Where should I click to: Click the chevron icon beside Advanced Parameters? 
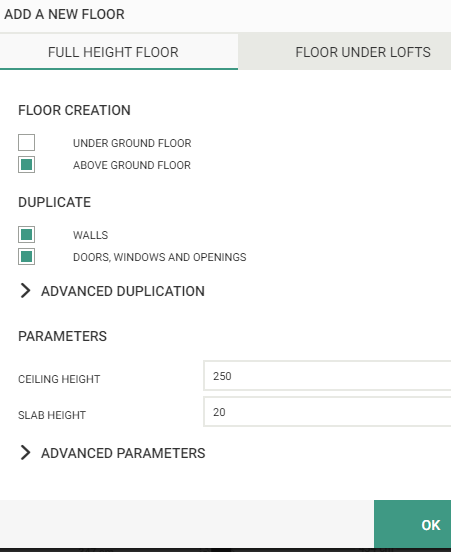coord(25,452)
